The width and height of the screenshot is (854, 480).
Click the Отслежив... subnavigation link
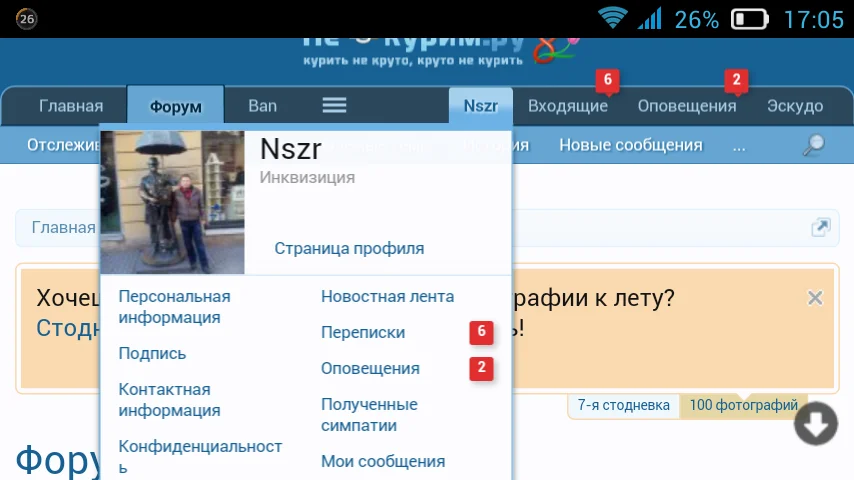pyautogui.click(x=64, y=145)
